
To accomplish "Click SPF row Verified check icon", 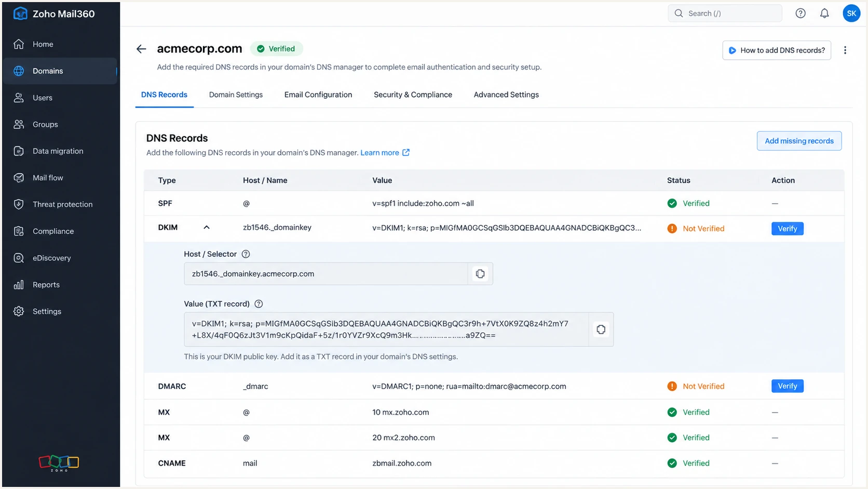I will pyautogui.click(x=672, y=203).
